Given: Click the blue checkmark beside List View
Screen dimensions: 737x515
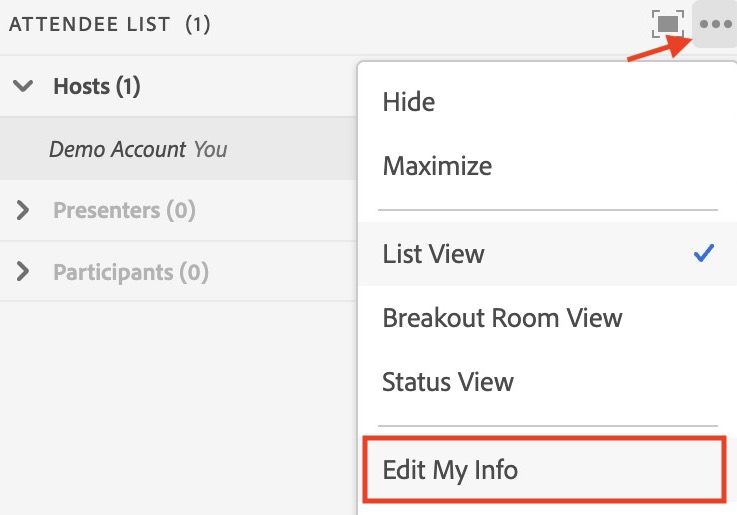Looking at the screenshot, I should pos(703,254).
